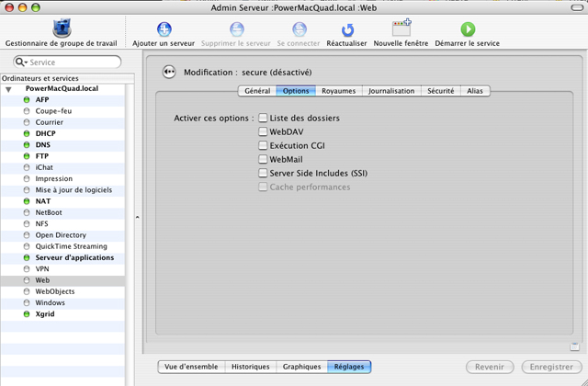Refresh with the Réactualiser icon

click(347, 29)
